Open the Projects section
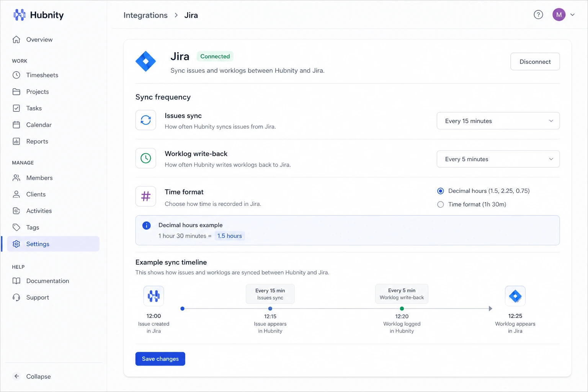The height and width of the screenshot is (392, 588). tap(53, 91)
